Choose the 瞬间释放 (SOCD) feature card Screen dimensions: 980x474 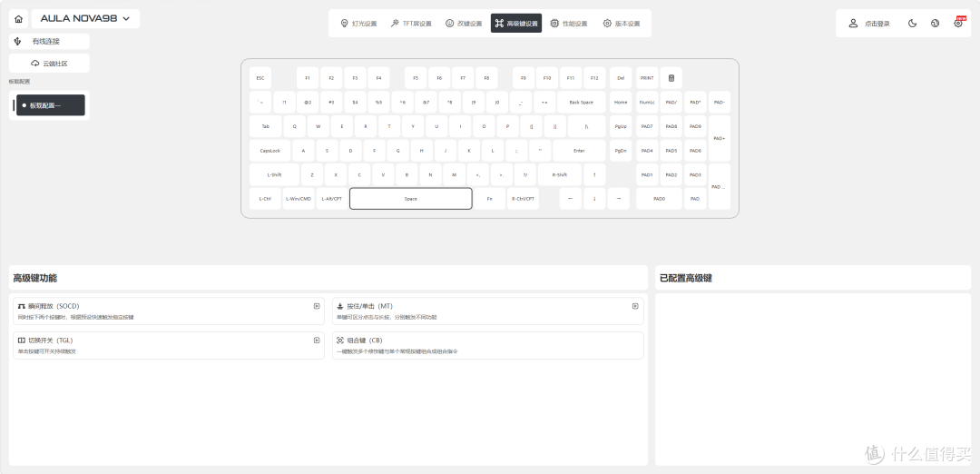coord(169,311)
